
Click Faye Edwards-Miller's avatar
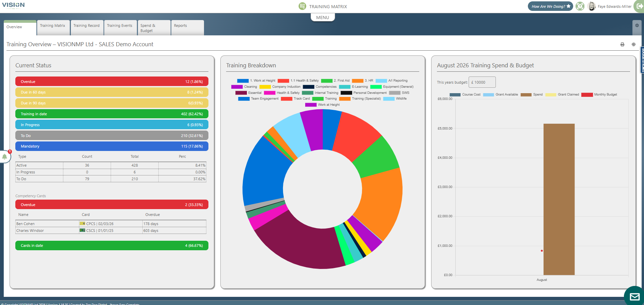click(x=592, y=6)
